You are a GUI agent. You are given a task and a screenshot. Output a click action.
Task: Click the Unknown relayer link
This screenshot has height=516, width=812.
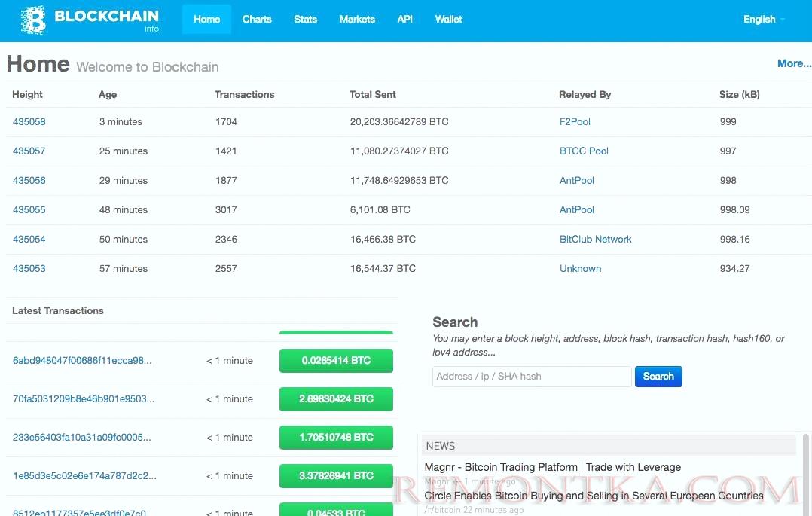[x=580, y=268]
